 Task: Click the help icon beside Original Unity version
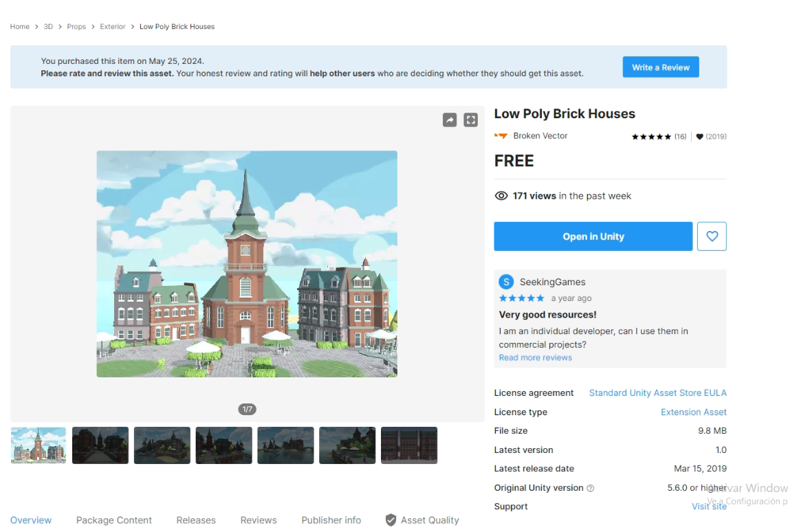[x=591, y=488]
